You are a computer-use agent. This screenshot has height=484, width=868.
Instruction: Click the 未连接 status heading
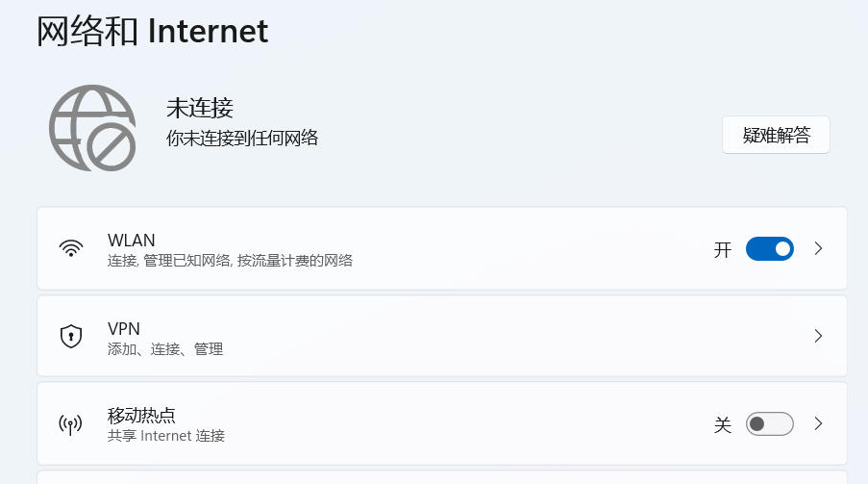pyautogui.click(x=200, y=108)
